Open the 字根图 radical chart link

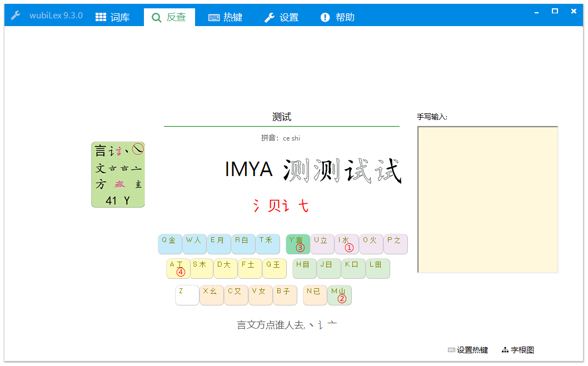coord(518,350)
